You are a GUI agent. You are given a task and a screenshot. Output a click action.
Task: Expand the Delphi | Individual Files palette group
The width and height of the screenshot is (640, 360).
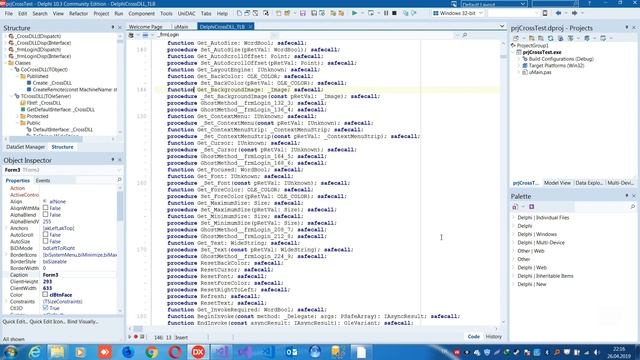513,218
